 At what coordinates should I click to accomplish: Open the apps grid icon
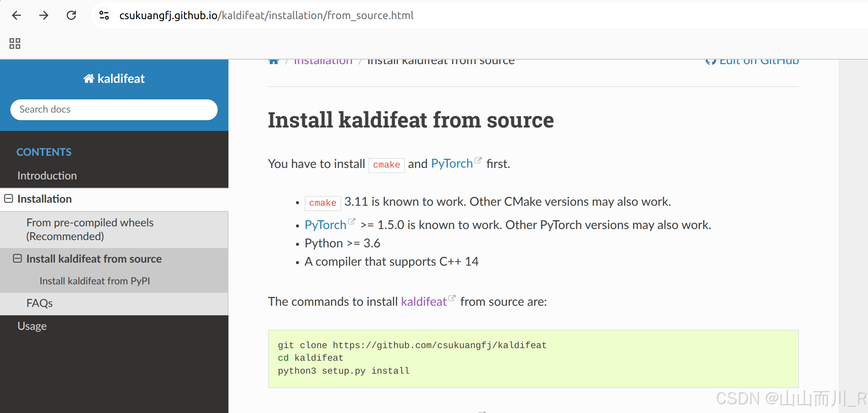pyautogui.click(x=15, y=44)
